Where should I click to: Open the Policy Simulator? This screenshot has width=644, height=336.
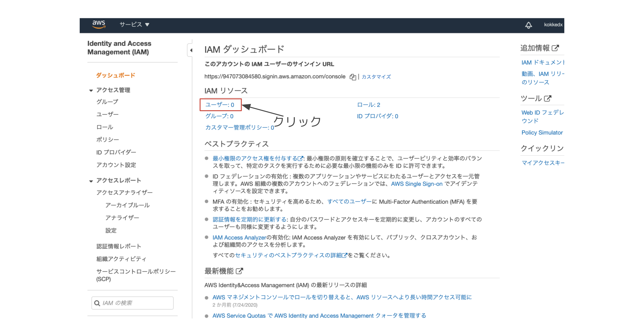(x=542, y=132)
